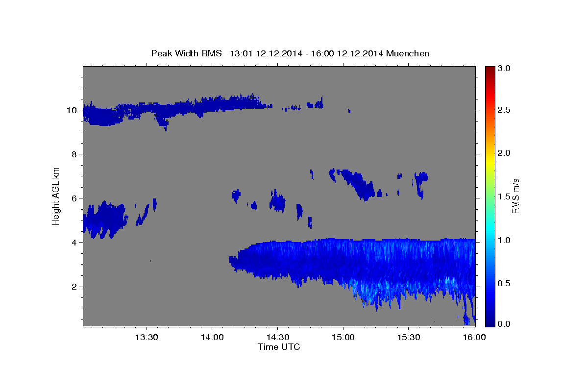This screenshot has width=588, height=392.
Task: Click the 15:30 time tick label
Action: [x=409, y=337]
